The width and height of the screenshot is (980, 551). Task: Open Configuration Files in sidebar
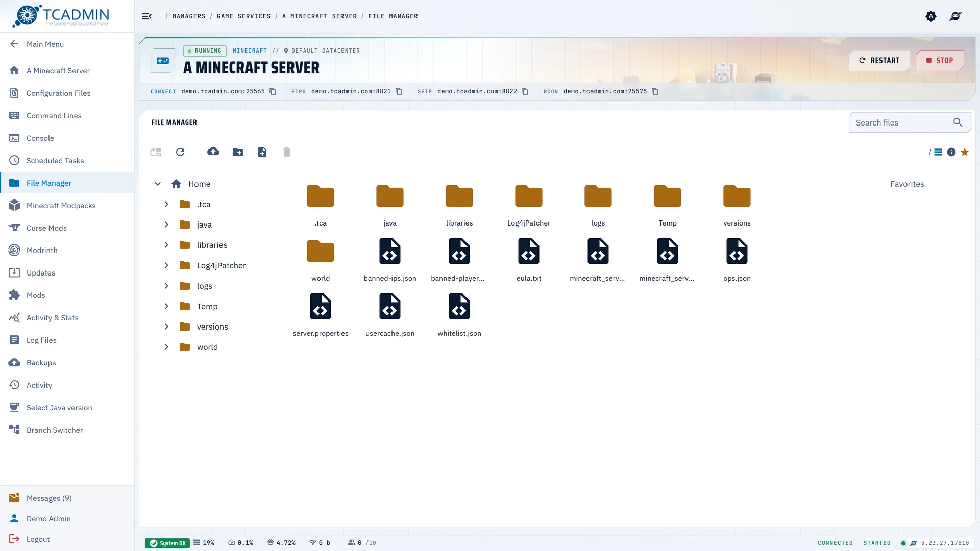(67, 93)
